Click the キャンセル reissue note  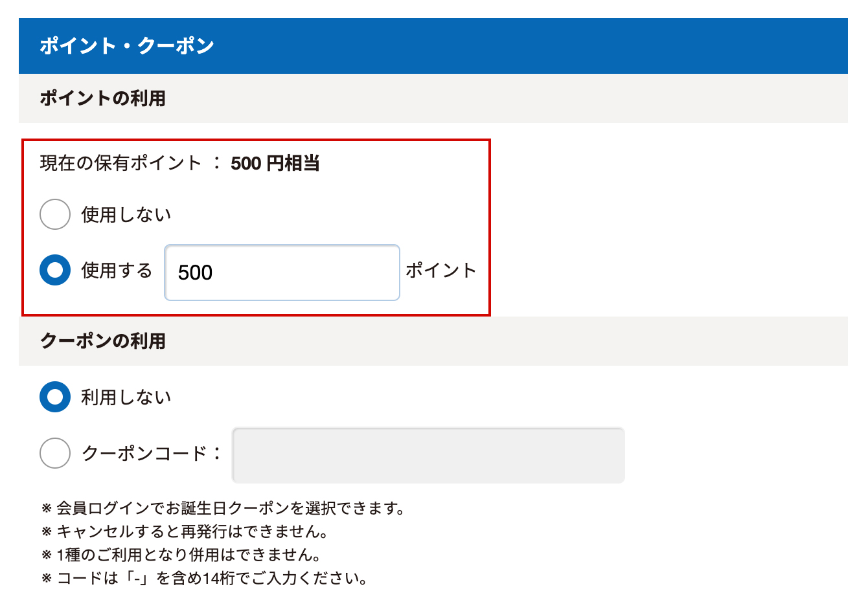(x=192, y=531)
